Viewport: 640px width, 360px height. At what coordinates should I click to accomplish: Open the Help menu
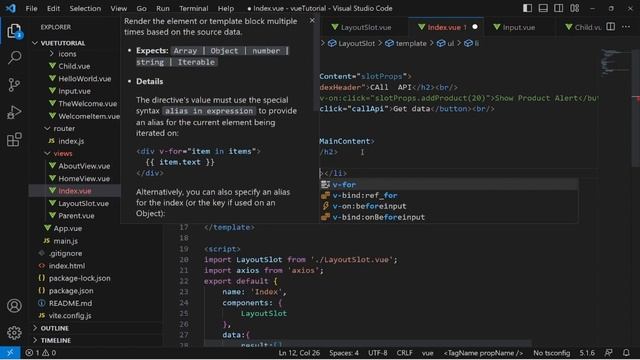(x=226, y=8)
